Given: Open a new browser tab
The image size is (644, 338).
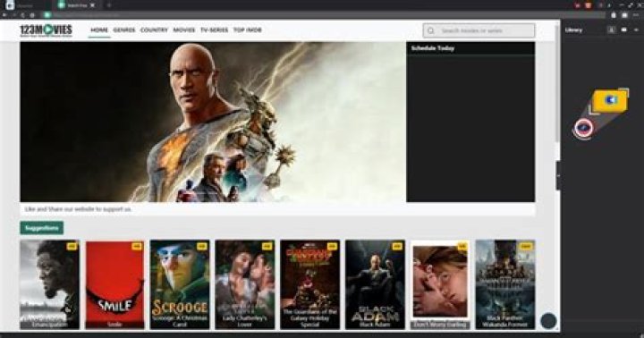Looking at the screenshot, I should (x=109, y=5).
